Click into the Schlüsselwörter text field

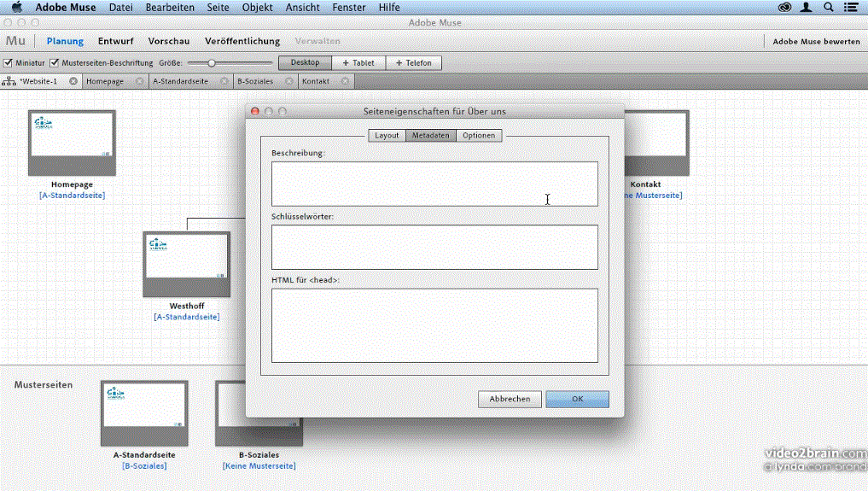[434, 247]
